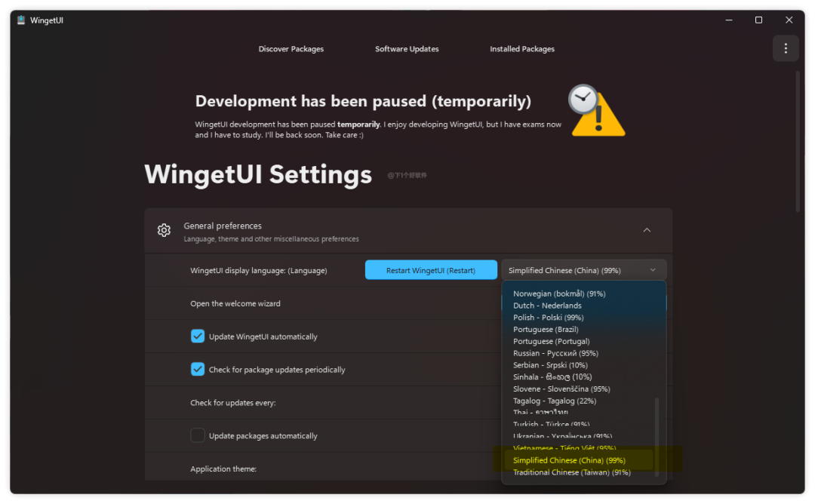Click the General preferences gear icon
The width and height of the screenshot is (815, 504).
coord(164,230)
